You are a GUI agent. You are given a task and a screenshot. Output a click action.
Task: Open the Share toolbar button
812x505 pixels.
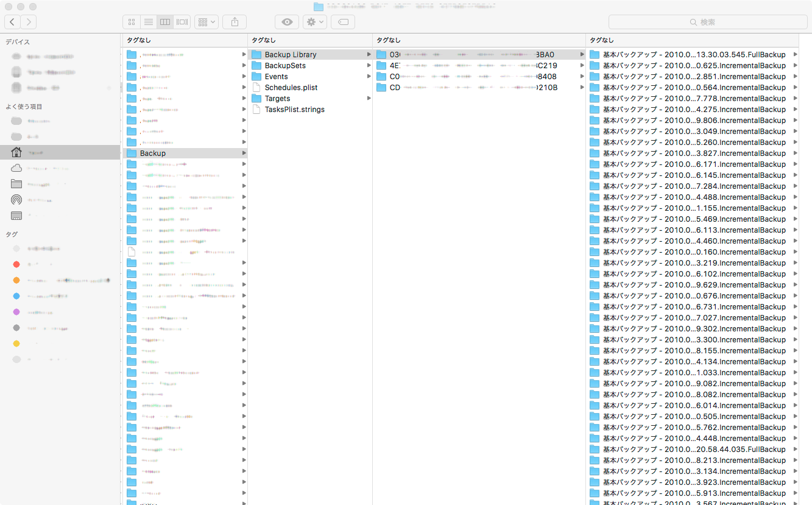[x=235, y=22]
